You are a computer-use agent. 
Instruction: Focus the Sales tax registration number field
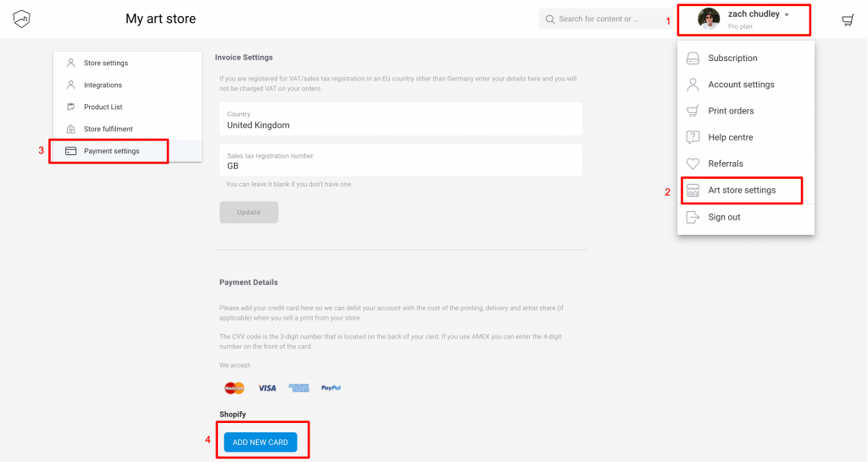(x=401, y=160)
